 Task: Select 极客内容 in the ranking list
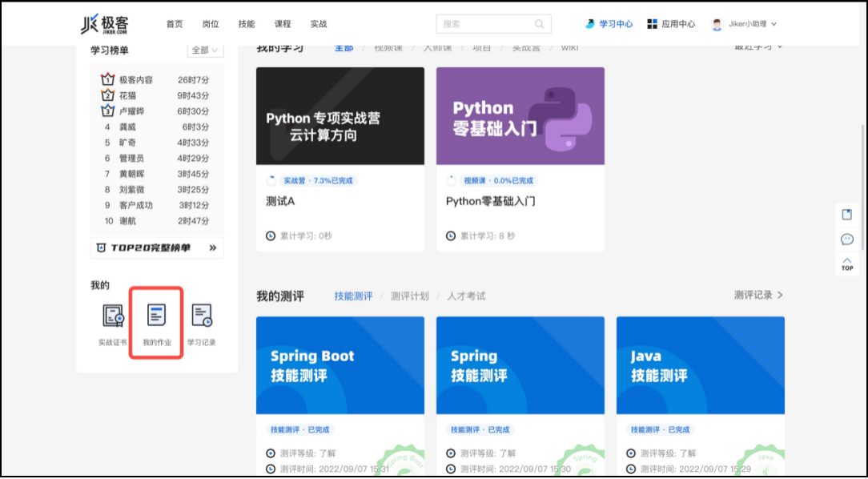[135, 80]
